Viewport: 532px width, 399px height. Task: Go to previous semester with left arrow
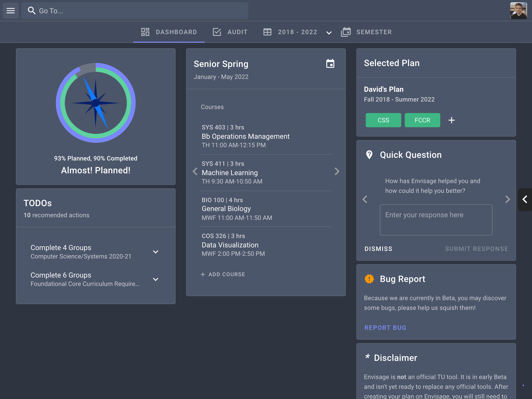click(195, 172)
